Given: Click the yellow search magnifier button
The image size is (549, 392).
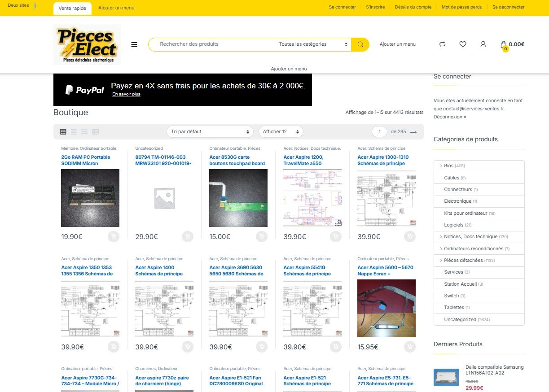Looking at the screenshot, I should [x=360, y=44].
